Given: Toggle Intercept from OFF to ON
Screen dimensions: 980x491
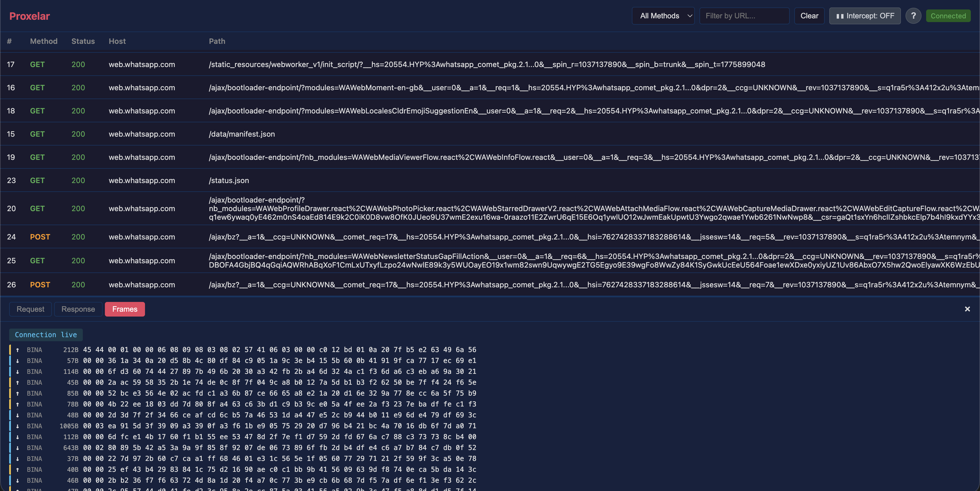Looking at the screenshot, I should point(865,15).
